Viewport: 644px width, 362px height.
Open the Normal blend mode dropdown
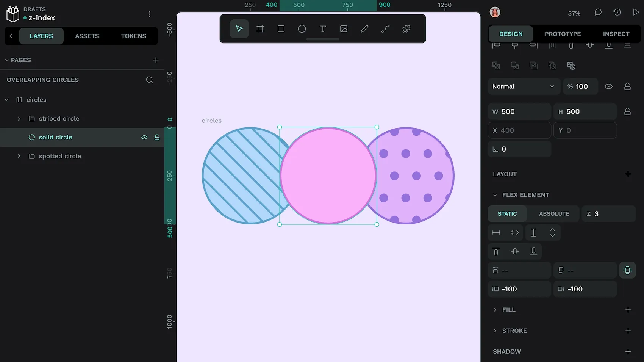click(x=523, y=86)
